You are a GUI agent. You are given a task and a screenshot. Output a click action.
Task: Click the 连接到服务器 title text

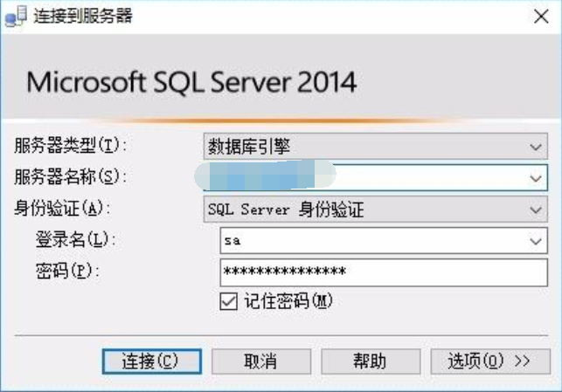point(83,16)
